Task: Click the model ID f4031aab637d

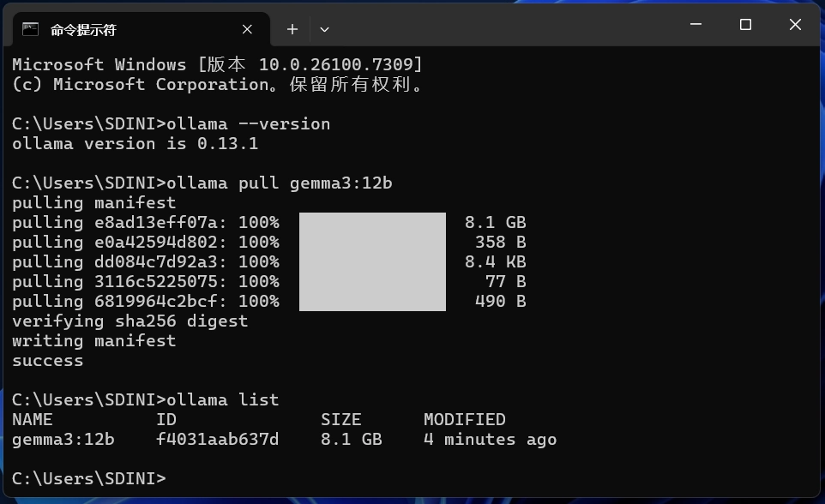Action: pos(217,440)
